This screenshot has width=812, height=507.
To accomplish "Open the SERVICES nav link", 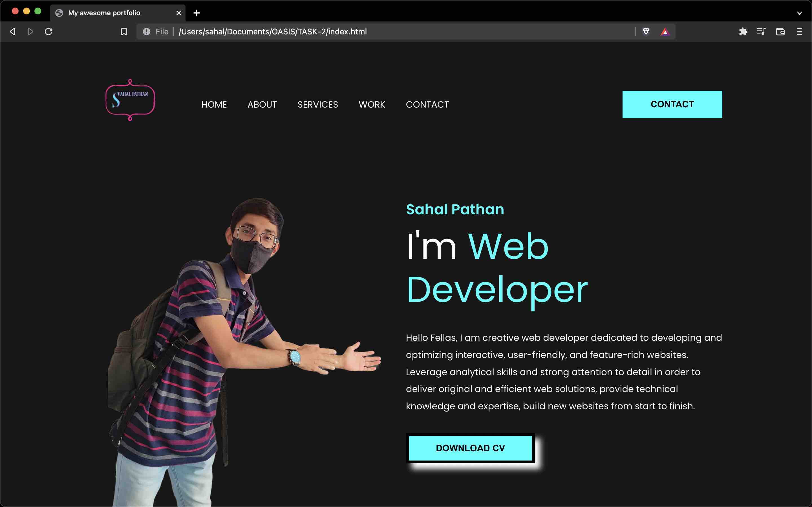I will 317,104.
